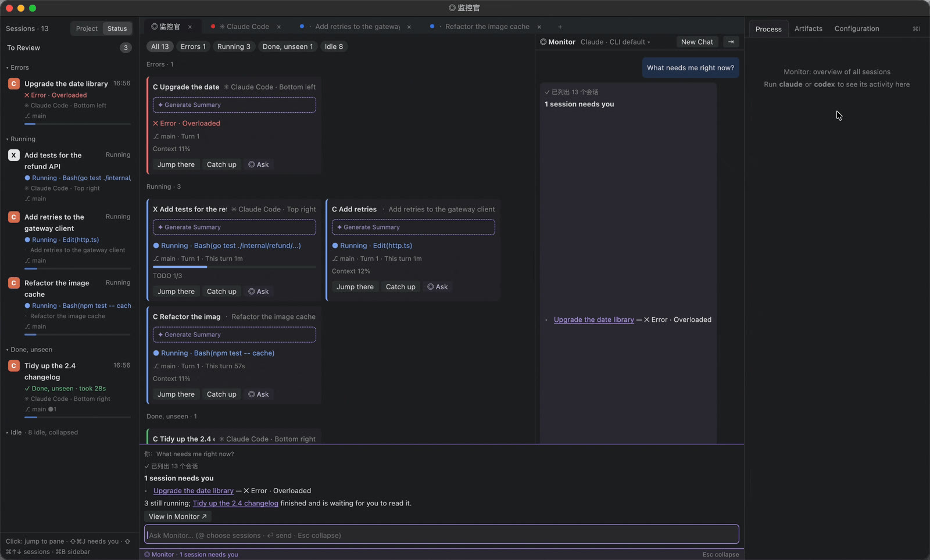Click progress bar under Upgrade the date library sidebar session
This screenshot has width=930, height=560.
(77, 124)
